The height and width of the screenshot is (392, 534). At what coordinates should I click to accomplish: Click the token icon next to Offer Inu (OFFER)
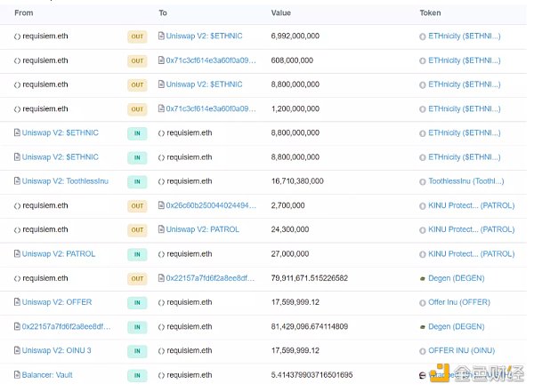[423, 302]
